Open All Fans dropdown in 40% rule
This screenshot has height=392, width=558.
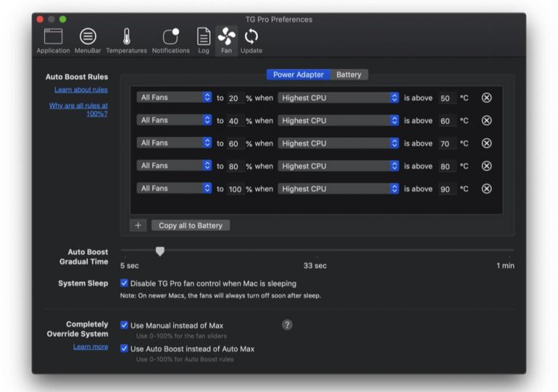point(174,121)
